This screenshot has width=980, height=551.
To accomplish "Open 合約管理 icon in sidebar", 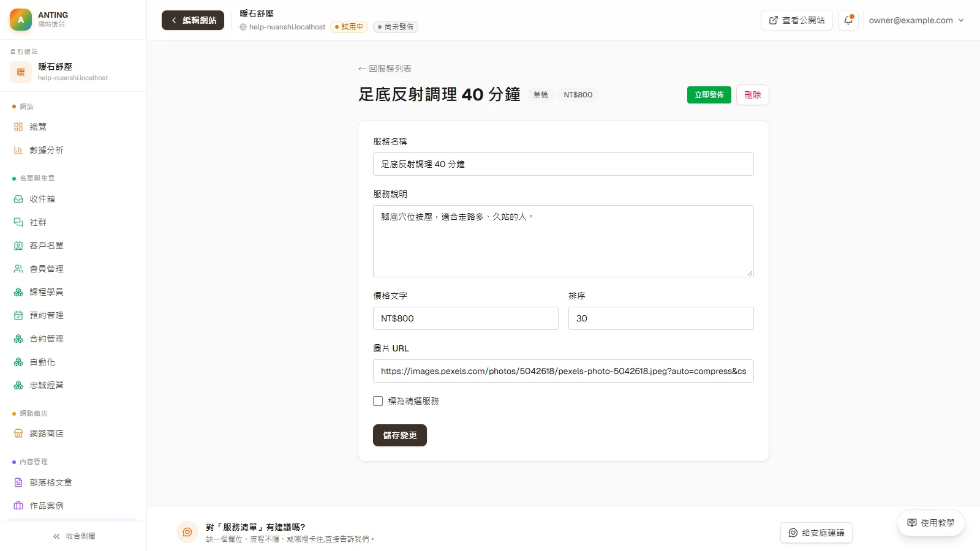I will [18, 339].
